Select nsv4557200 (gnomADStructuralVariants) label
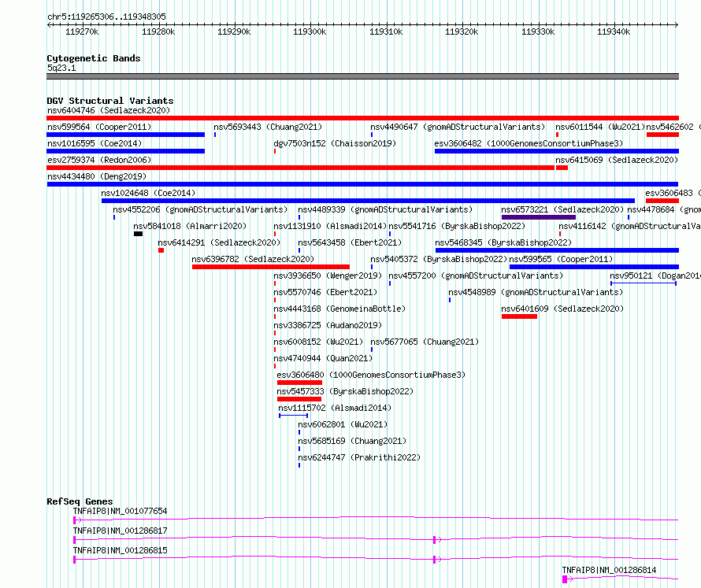701x588 pixels. tap(476, 276)
